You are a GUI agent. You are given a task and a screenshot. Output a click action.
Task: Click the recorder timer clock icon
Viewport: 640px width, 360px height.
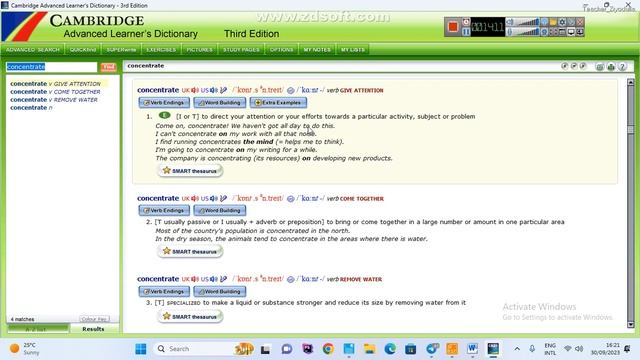(x=466, y=22)
